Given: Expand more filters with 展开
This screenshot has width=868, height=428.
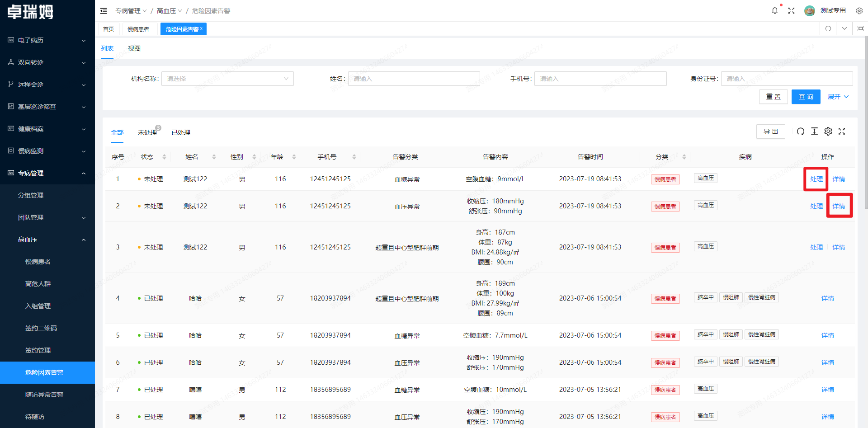Looking at the screenshot, I should pyautogui.click(x=838, y=97).
